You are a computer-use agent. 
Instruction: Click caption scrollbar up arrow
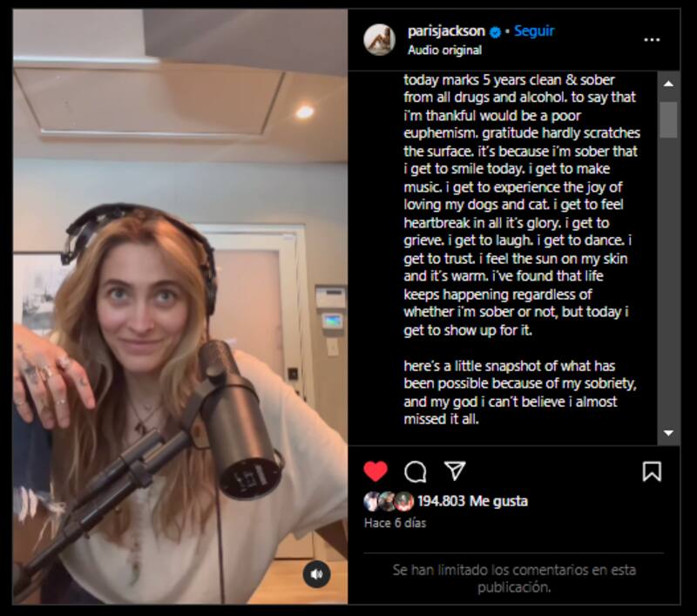[x=668, y=84]
